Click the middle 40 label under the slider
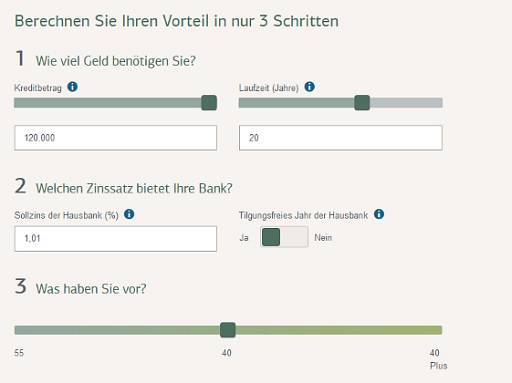The height and width of the screenshot is (383, 512). point(227,353)
